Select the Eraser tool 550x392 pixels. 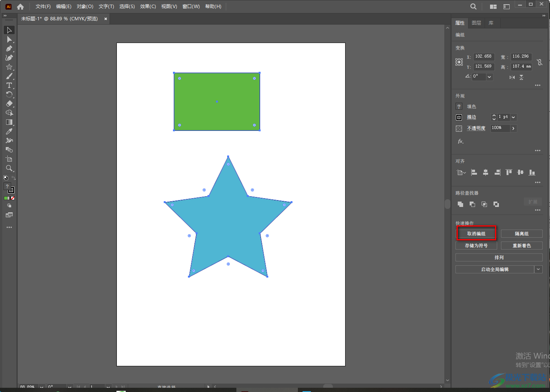(x=9, y=104)
